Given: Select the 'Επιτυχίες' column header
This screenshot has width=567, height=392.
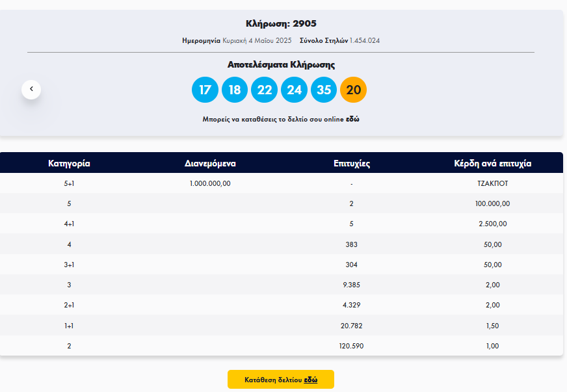Looking at the screenshot, I should point(351,163).
